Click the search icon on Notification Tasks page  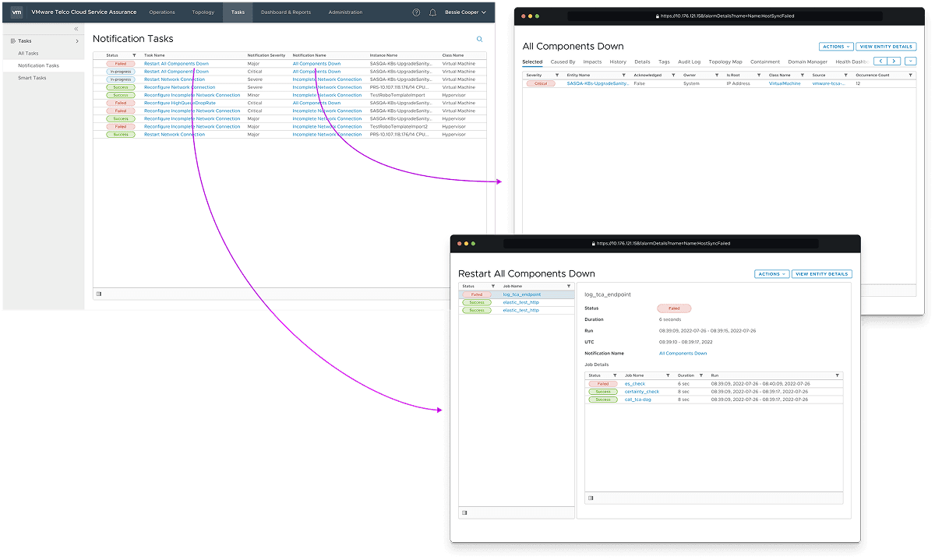point(479,38)
